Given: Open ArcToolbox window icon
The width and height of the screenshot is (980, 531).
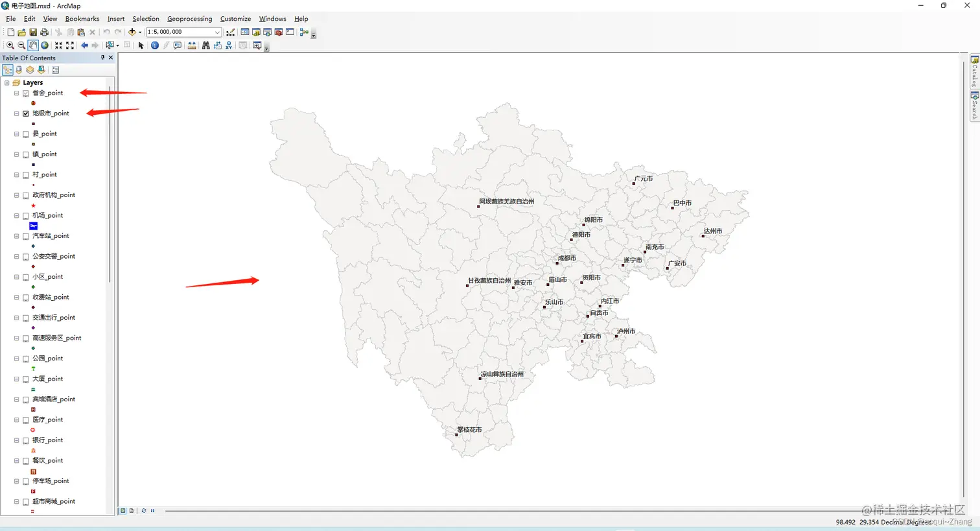Looking at the screenshot, I should [279, 32].
